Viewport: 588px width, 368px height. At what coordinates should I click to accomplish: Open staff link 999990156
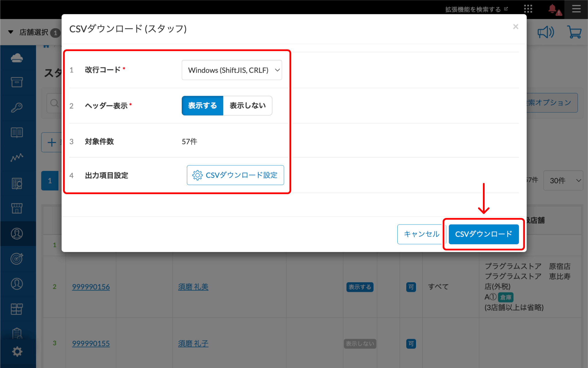tap(91, 287)
